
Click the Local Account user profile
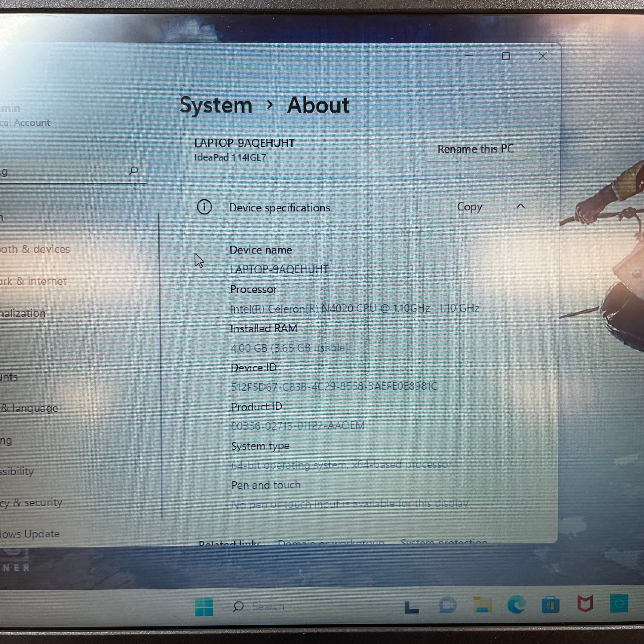coord(25,115)
